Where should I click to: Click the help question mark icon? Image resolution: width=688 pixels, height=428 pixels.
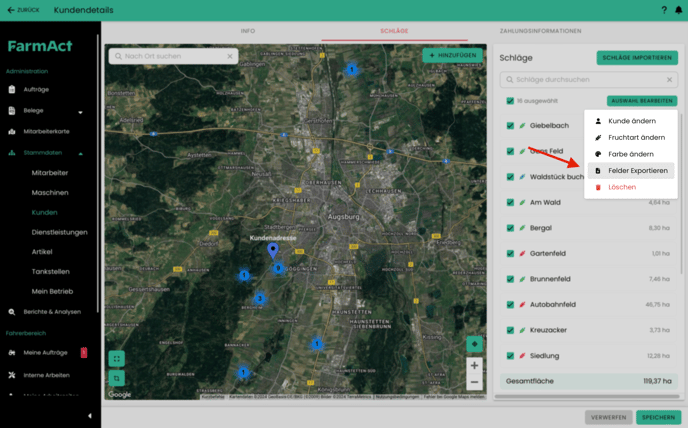click(x=664, y=10)
